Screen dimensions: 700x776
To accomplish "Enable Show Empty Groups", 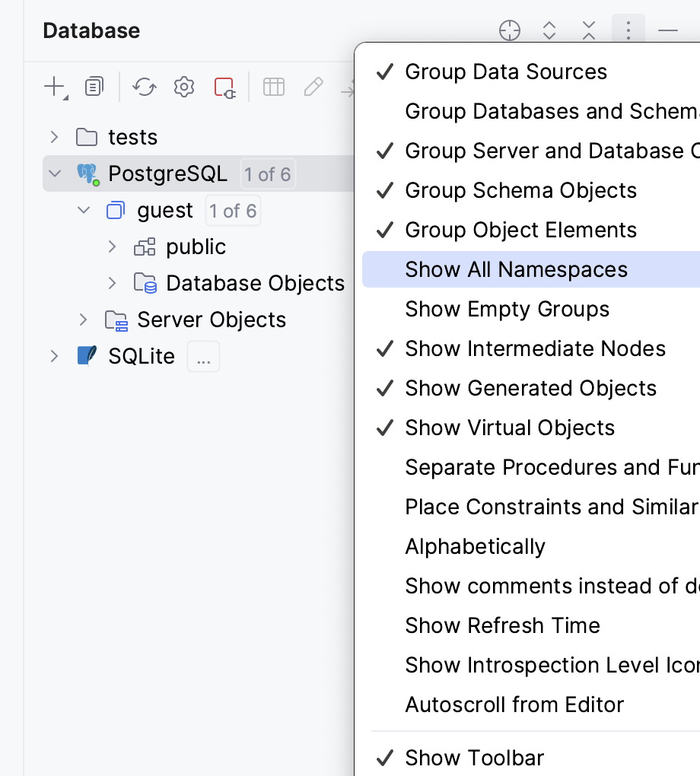I will (x=507, y=309).
